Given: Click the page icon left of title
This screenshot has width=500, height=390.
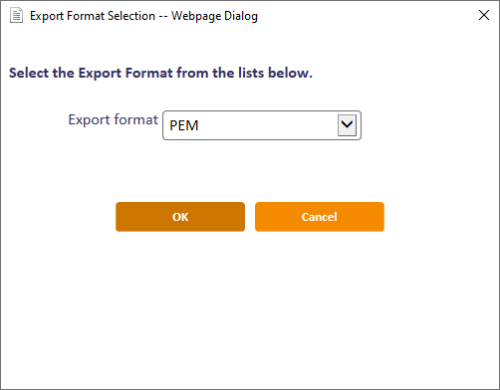Looking at the screenshot, I should pos(16,16).
